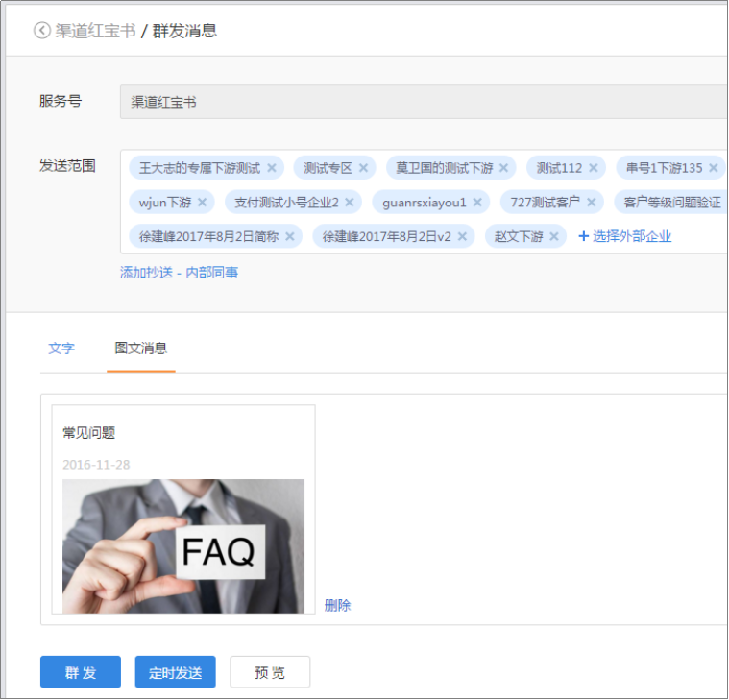Click the plus icon to select external enterprises

[x=583, y=236]
